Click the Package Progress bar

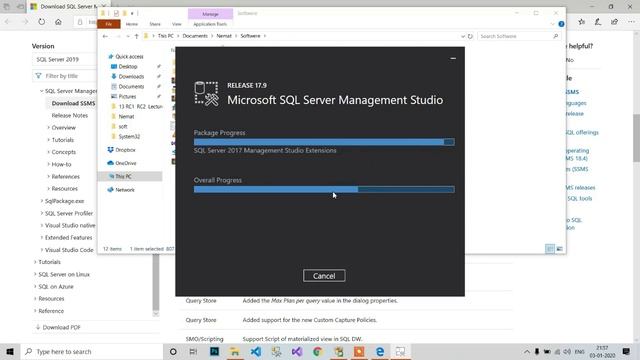click(324, 142)
